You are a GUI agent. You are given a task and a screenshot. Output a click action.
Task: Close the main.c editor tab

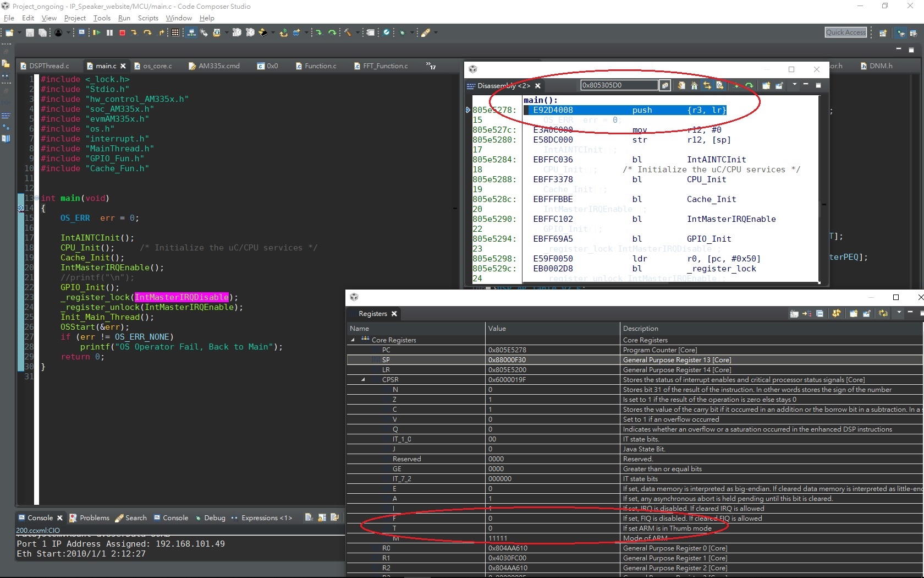point(123,66)
